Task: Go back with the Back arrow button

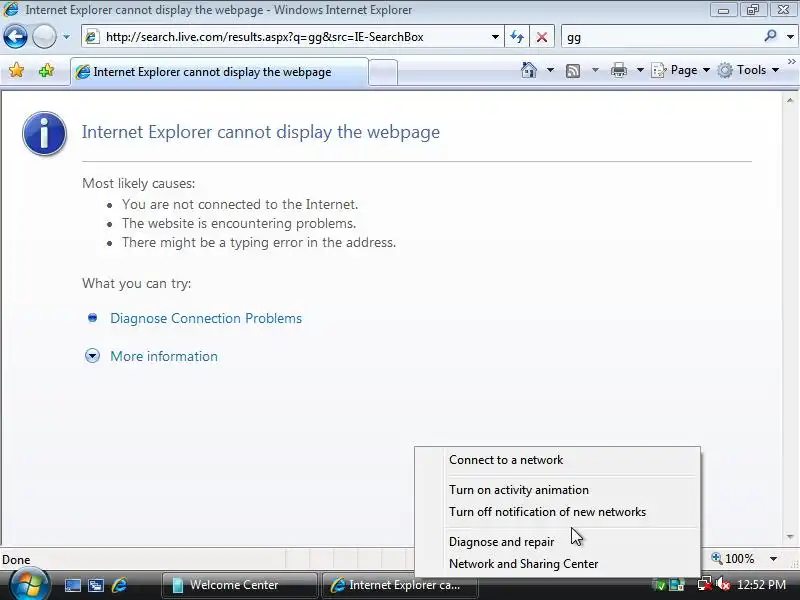Action: (x=15, y=37)
